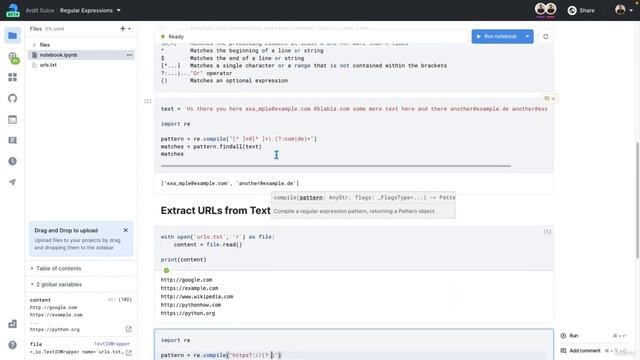Open the Integrations grid sidebar icon
The height and width of the screenshot is (360, 640).
click(x=13, y=77)
